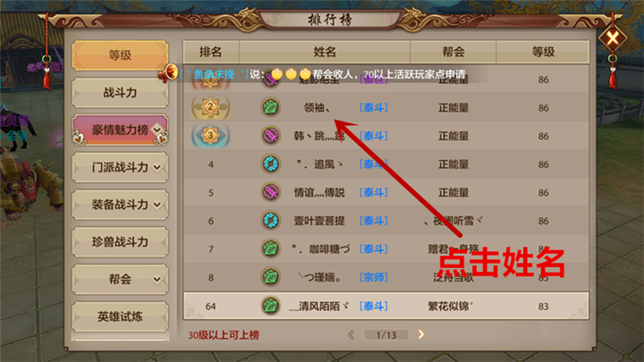Expand the 帮会 category chevron

coord(157,279)
